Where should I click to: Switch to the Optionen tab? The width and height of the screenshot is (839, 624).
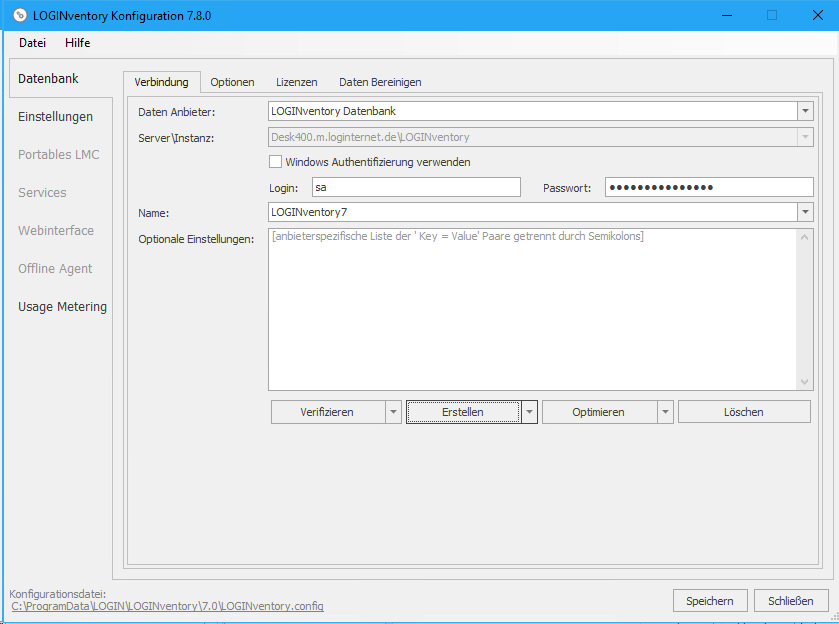232,82
